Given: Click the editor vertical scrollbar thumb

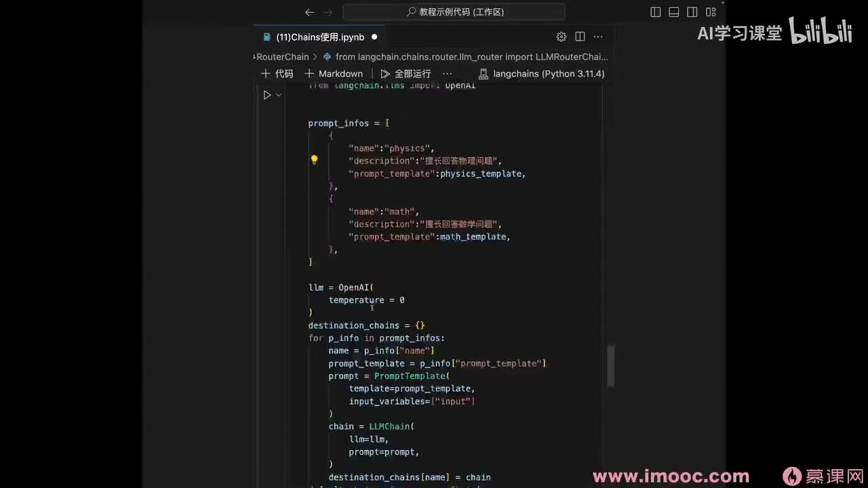Looking at the screenshot, I should pyautogui.click(x=610, y=366).
